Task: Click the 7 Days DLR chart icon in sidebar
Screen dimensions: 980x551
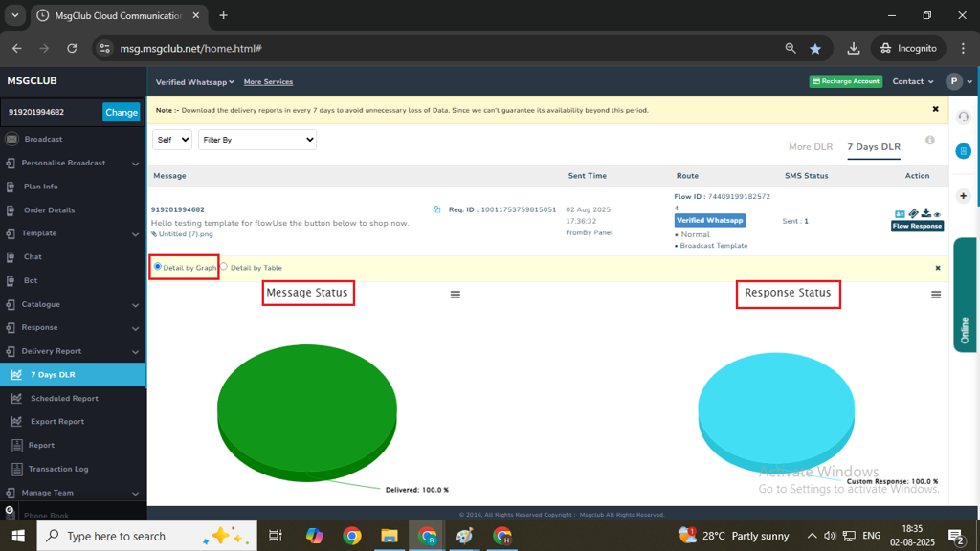Action: pyautogui.click(x=17, y=375)
